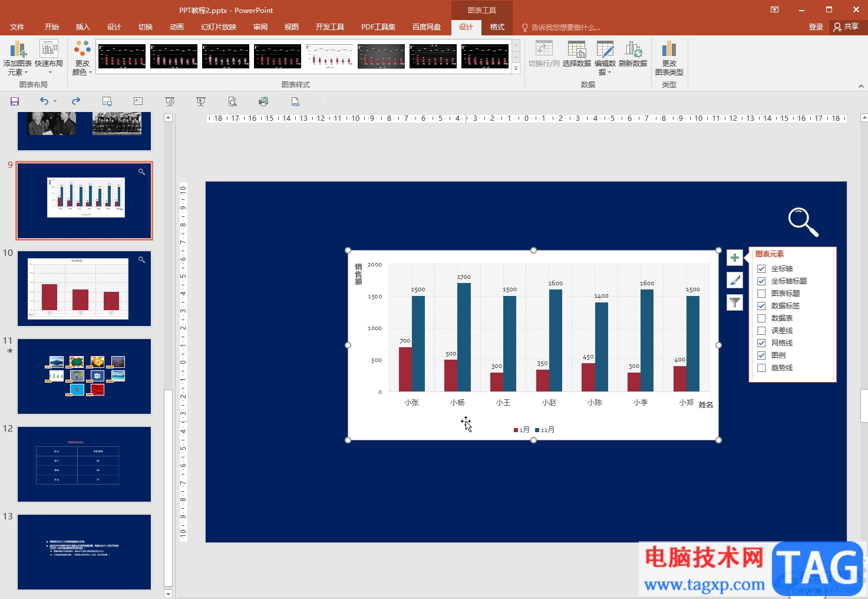Viewport: 868px width, 599px height.
Task: Uncheck the 坐标轴标题 (Axis Titles) checkbox
Action: coord(761,281)
